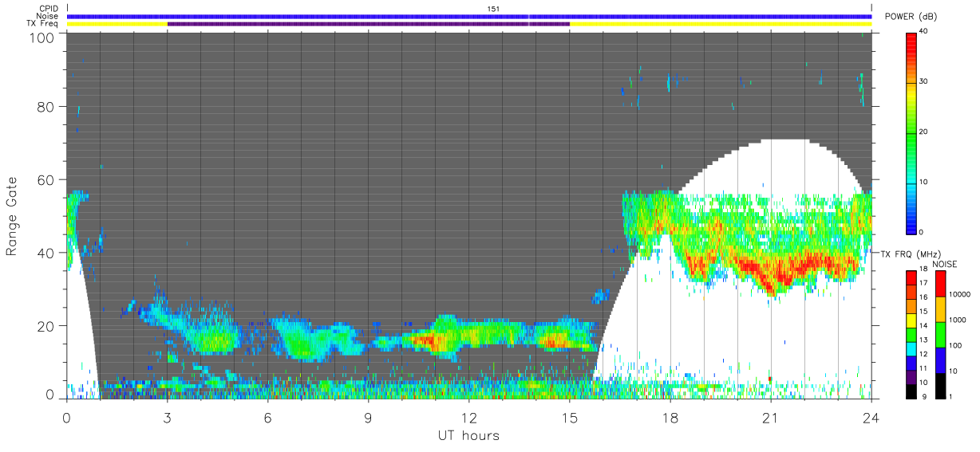Click the blue swatch in the NOISE legend
Image resolution: width=980 pixels, height=452 pixels.
[940, 360]
